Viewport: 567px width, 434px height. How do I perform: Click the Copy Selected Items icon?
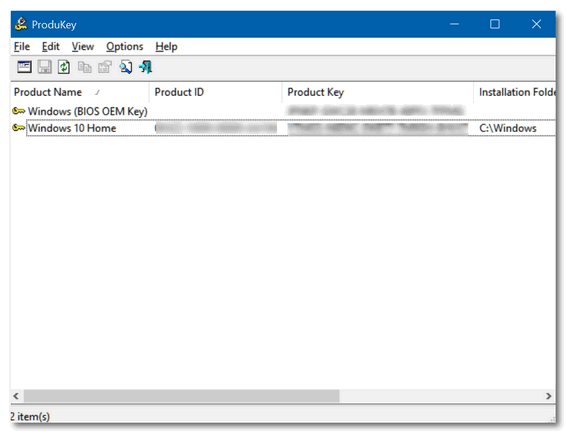point(85,67)
